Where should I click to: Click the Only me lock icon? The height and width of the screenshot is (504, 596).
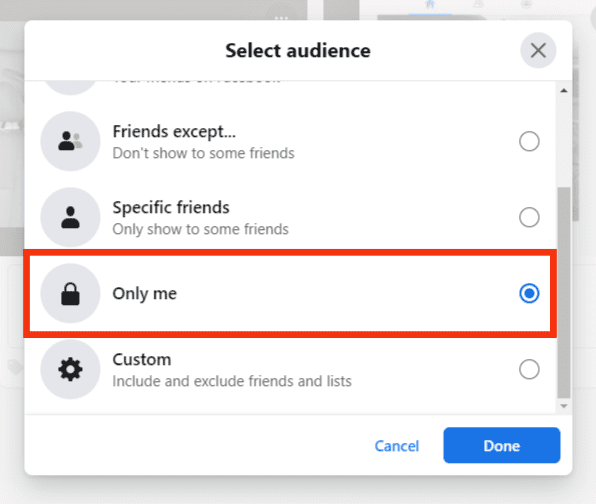[70, 293]
